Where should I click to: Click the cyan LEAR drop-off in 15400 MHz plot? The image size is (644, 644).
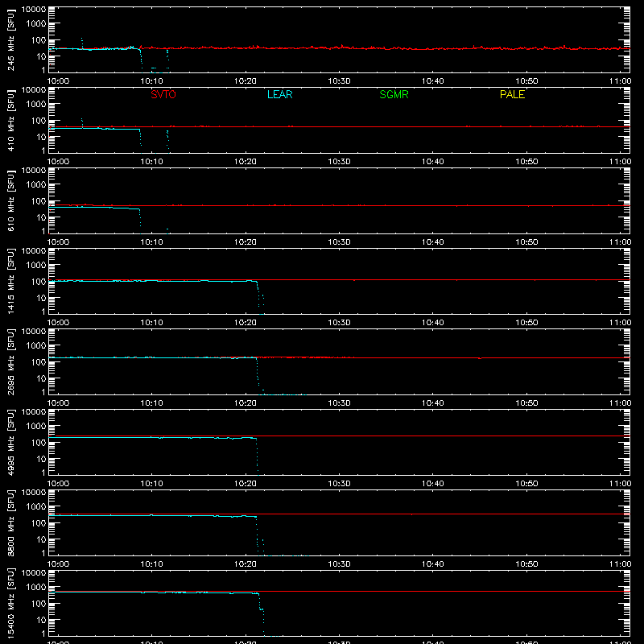(261, 614)
